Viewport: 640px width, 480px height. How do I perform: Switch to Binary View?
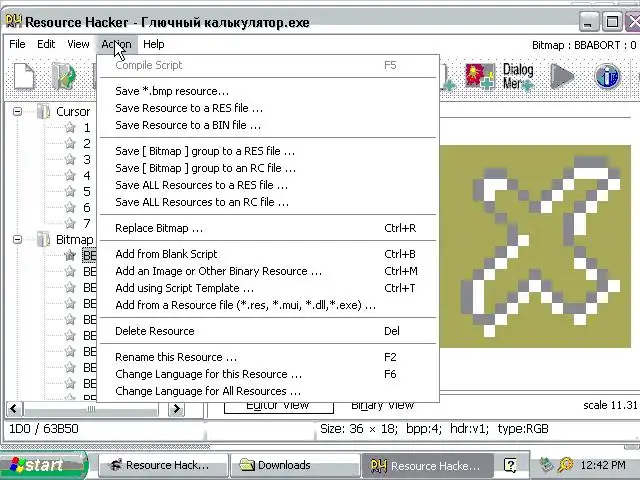click(x=382, y=407)
